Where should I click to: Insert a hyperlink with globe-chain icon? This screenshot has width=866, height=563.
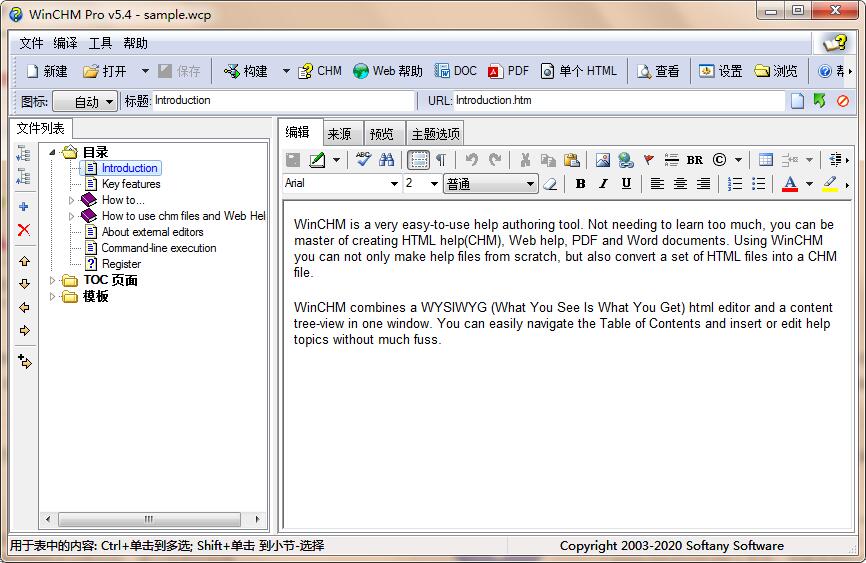pyautogui.click(x=626, y=160)
